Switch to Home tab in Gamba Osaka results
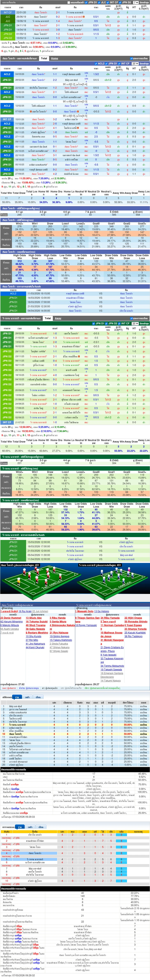 click(54, 59)
